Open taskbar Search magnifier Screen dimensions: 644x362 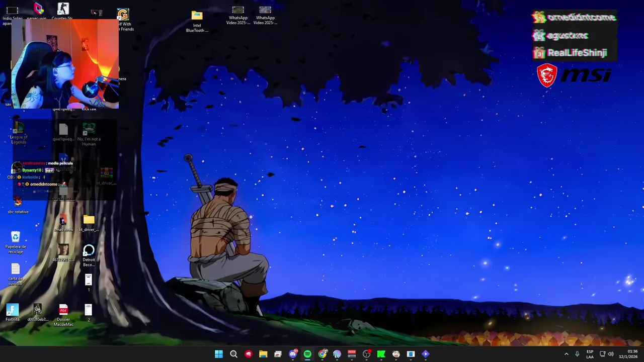tap(233, 354)
